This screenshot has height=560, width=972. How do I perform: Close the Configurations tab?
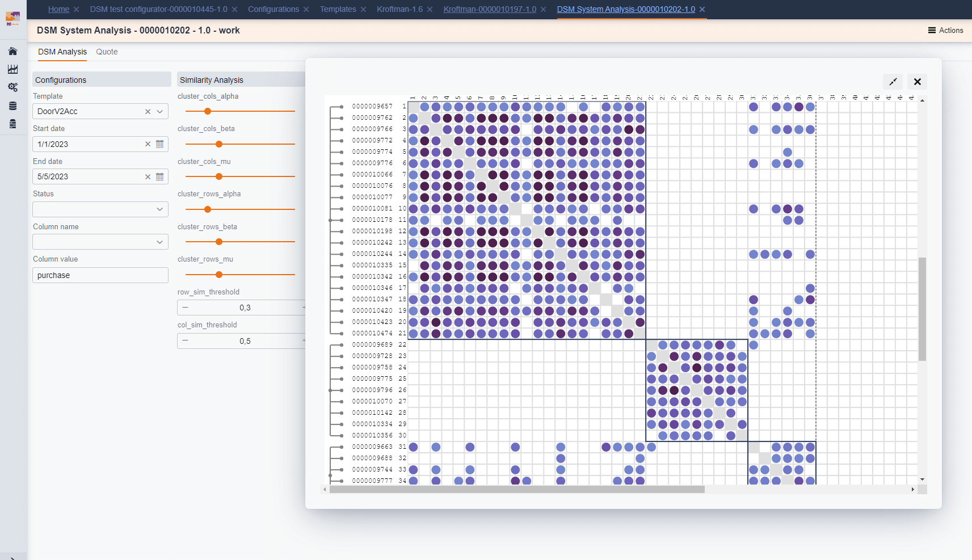(306, 10)
